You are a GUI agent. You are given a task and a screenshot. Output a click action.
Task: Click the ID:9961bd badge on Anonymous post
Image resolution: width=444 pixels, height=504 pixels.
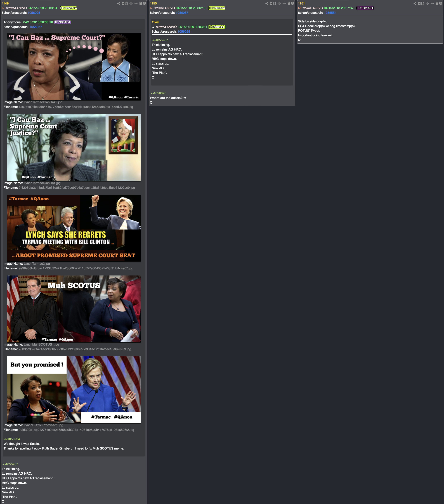pos(62,22)
